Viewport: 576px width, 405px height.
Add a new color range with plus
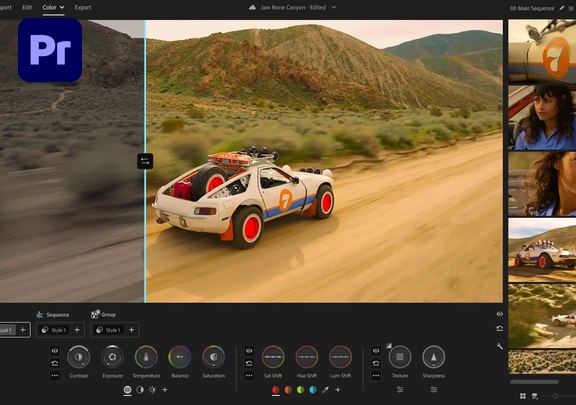pos(338,390)
